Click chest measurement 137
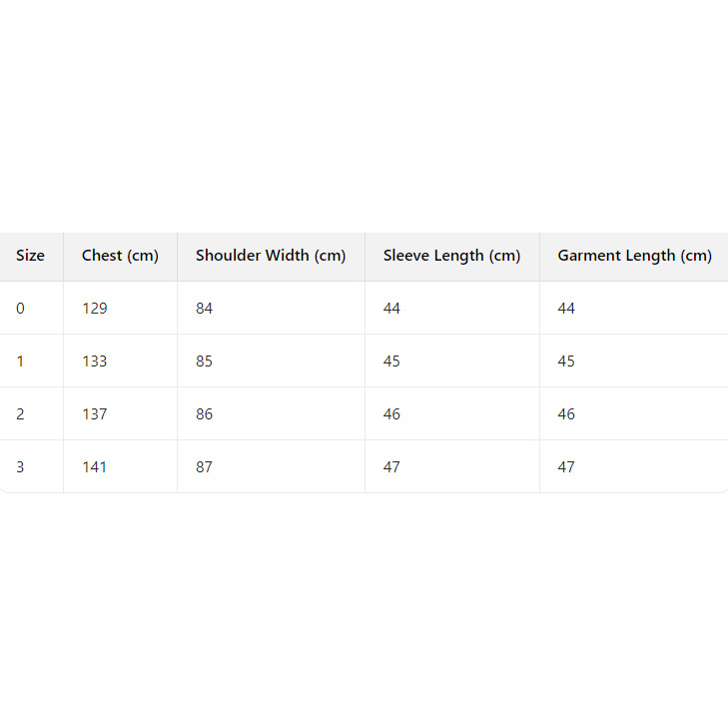The image size is (728, 728). coord(95,414)
